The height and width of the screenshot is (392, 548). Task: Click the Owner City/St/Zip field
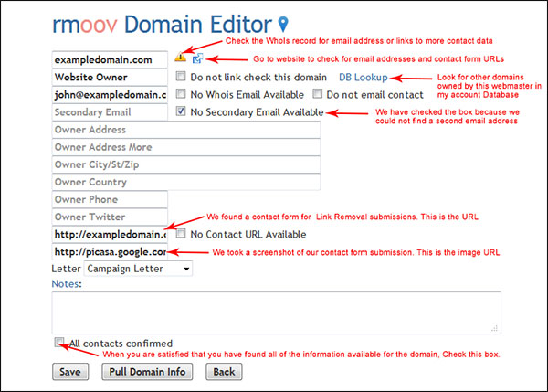pos(186,164)
